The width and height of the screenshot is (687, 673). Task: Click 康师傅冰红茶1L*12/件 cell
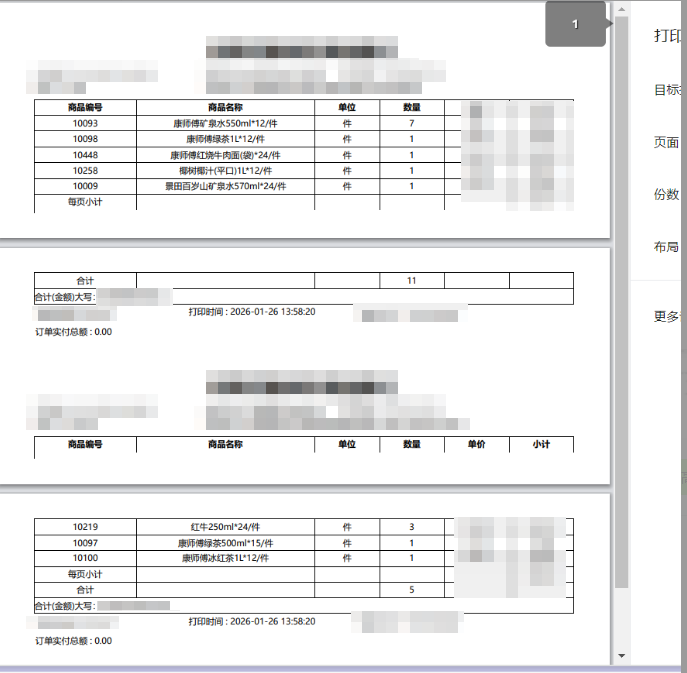(x=225, y=558)
